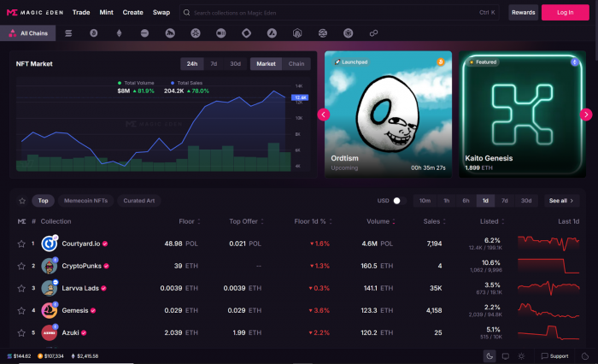Open the Swap menu
Screen dimensions: 598x364
tap(161, 13)
